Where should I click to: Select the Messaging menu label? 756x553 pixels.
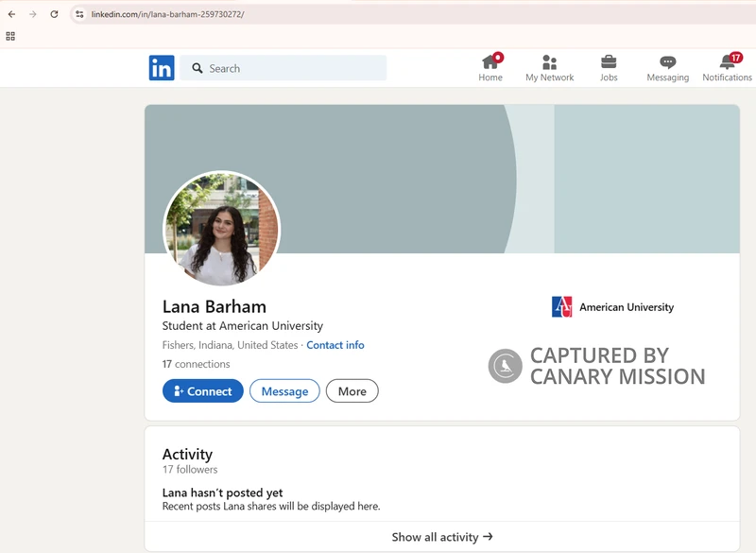668,78
